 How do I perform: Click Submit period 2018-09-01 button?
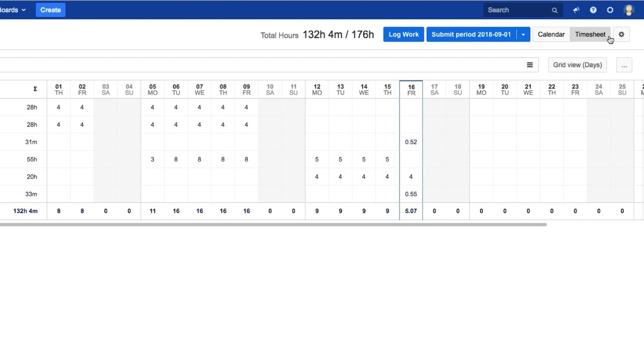(471, 35)
